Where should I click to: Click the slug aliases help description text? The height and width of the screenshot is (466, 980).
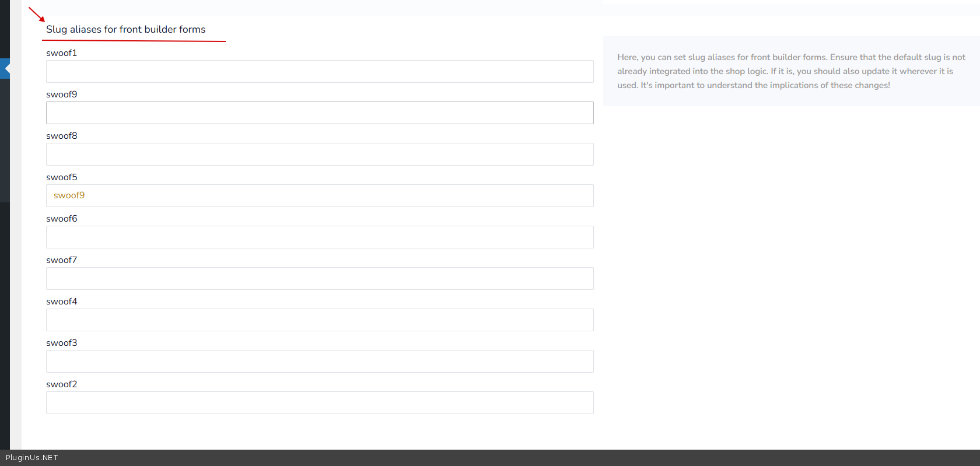[791, 71]
